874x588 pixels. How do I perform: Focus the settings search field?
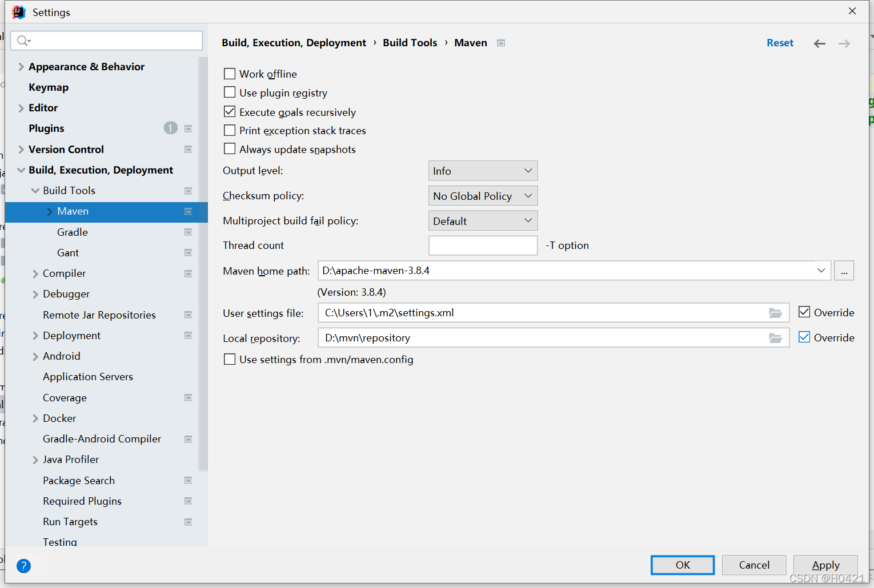[x=107, y=41]
